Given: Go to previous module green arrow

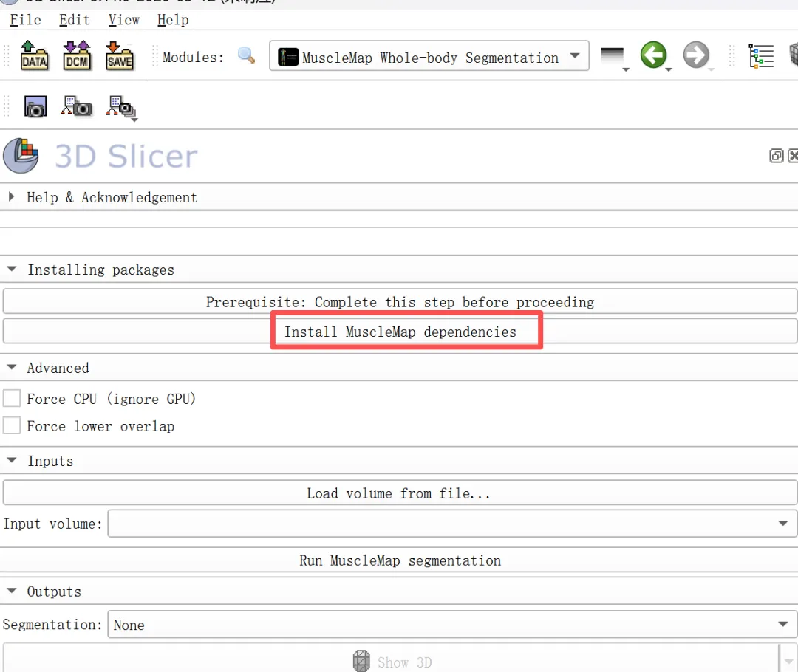Looking at the screenshot, I should [654, 55].
